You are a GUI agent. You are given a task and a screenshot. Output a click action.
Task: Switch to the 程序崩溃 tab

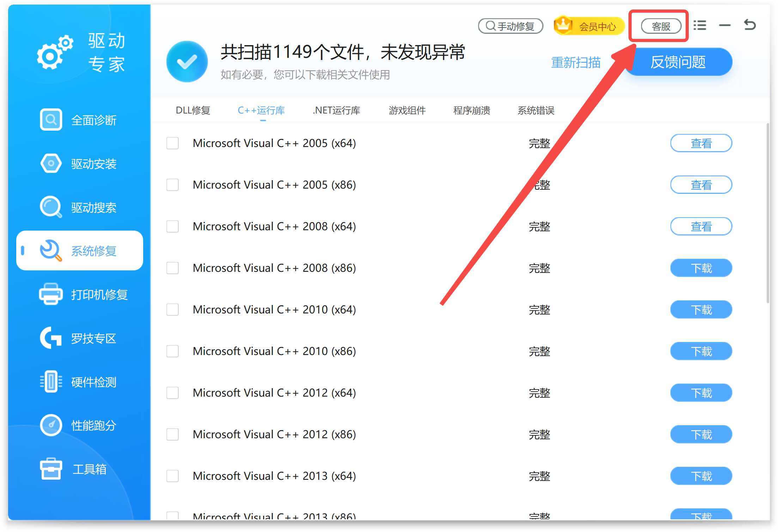click(472, 110)
